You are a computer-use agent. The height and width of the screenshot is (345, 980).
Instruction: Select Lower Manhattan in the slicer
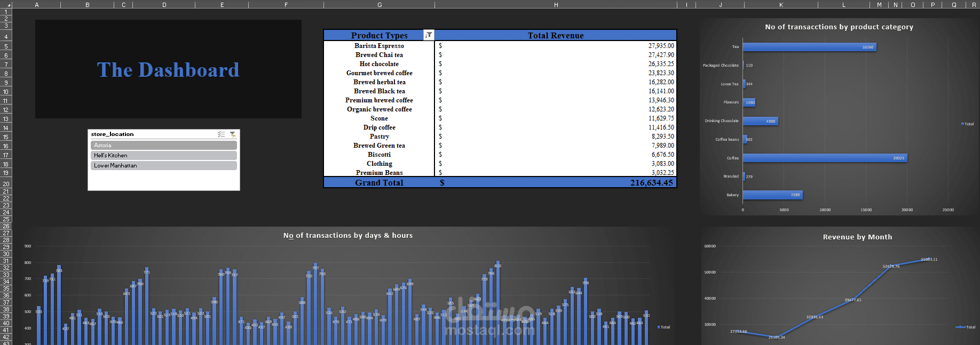[x=164, y=166]
